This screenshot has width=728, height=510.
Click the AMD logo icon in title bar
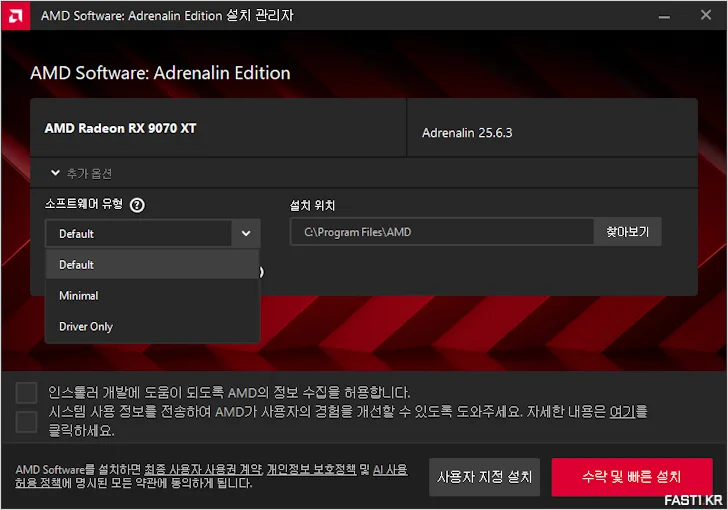click(x=15, y=16)
